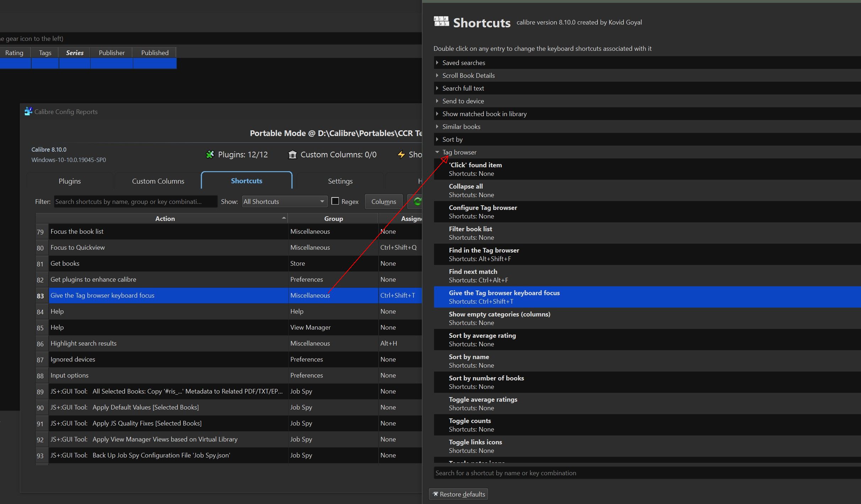Collapse the Tag browser group
The height and width of the screenshot is (504, 861).
(x=437, y=152)
